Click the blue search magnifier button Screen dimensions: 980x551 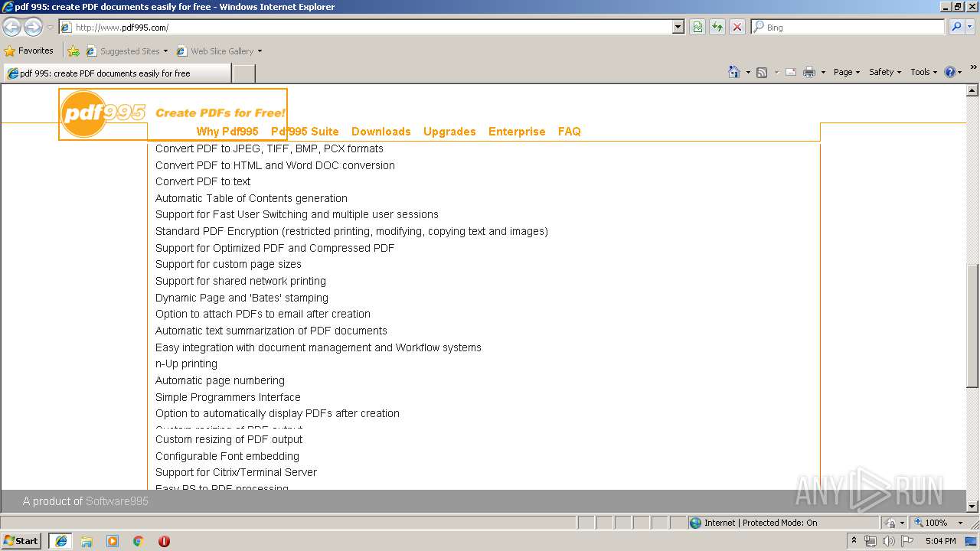coord(956,27)
